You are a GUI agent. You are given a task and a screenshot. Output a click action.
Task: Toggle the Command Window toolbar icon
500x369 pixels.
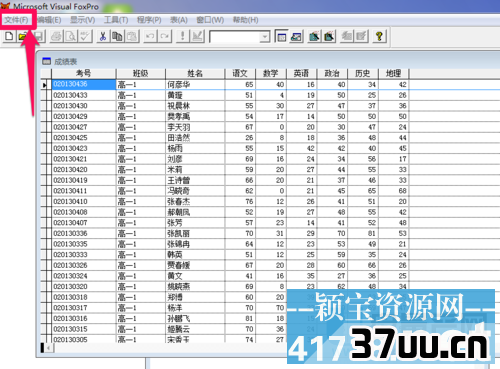(x=281, y=36)
